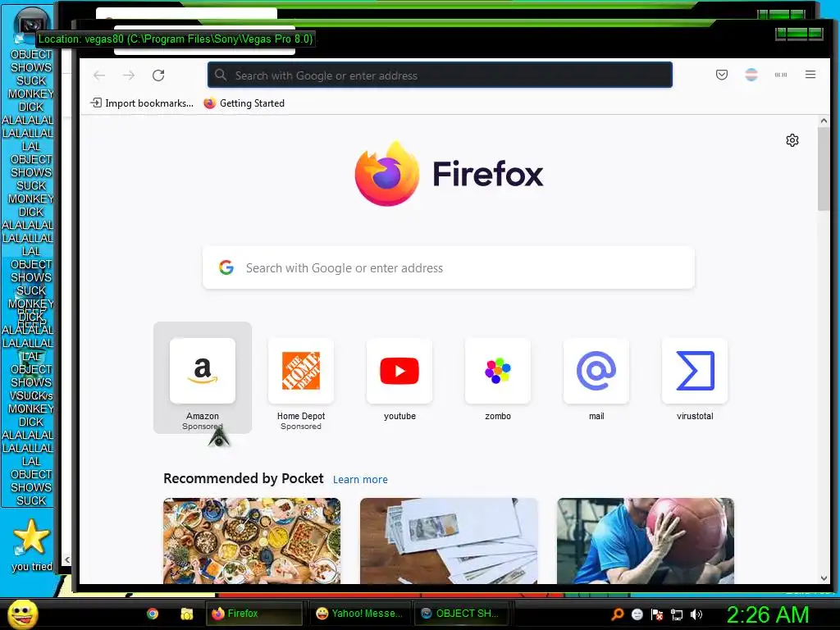This screenshot has height=630, width=840.
Task: Open the network tray icon
Action: click(677, 614)
